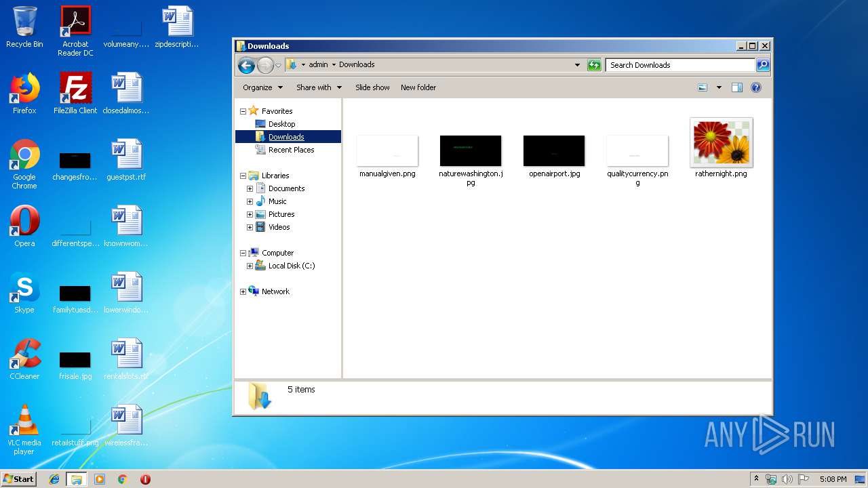Click the Explorer Back arrow button
Viewport: 868px width, 488px height.
coord(246,65)
